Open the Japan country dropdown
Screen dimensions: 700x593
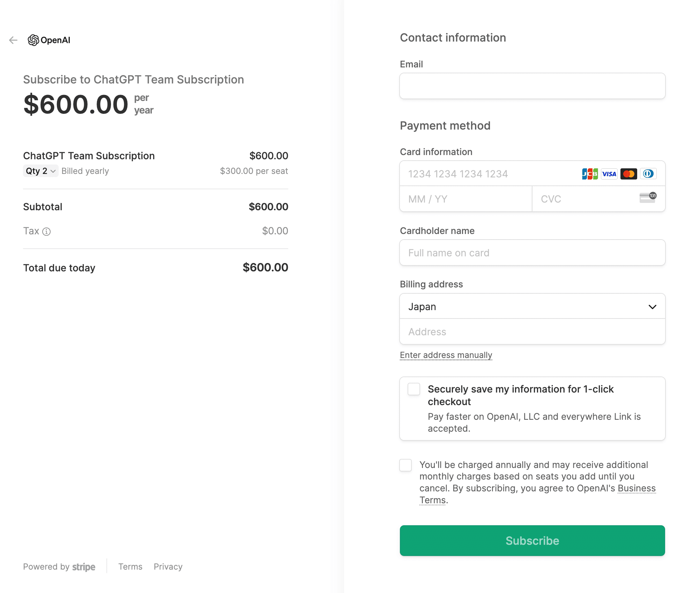pos(532,307)
